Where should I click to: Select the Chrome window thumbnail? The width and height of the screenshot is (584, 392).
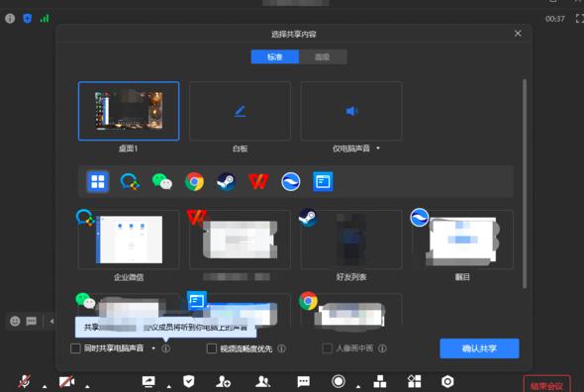[351, 310]
